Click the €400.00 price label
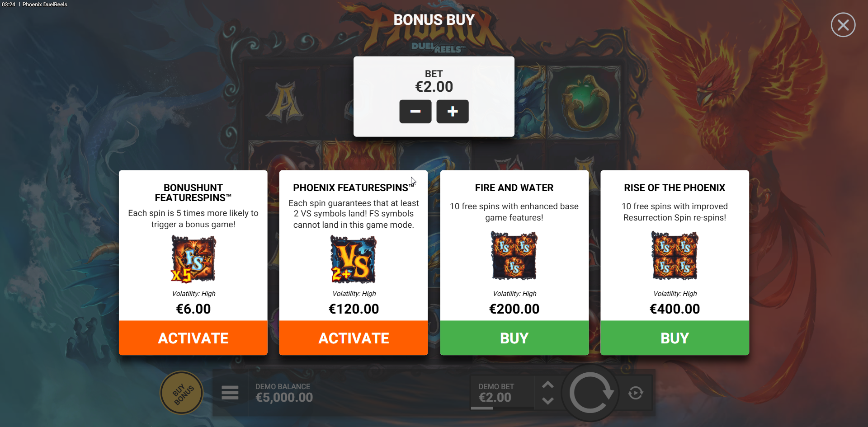The width and height of the screenshot is (868, 427). (675, 309)
